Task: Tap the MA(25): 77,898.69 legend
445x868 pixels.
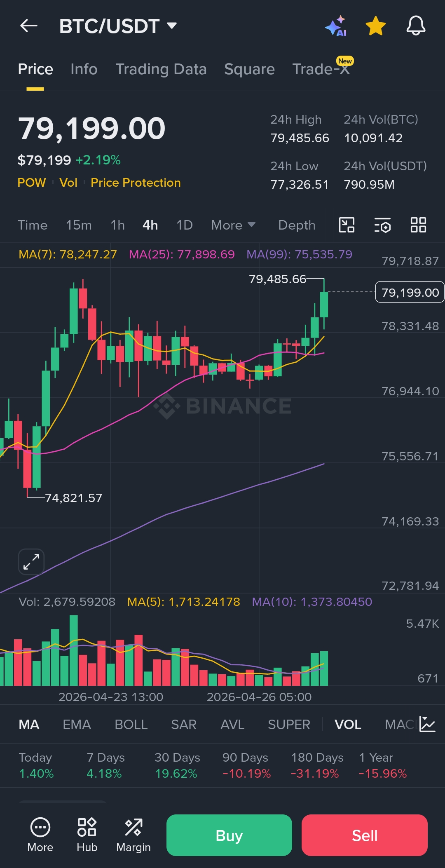Action: coord(182,254)
